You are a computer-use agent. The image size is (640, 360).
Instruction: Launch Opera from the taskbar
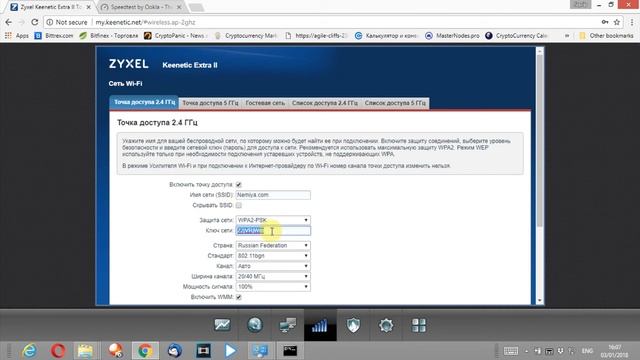click(58, 351)
